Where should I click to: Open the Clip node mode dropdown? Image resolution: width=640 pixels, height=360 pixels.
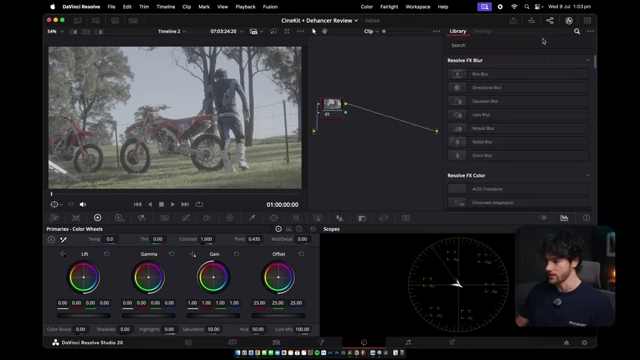click(x=371, y=31)
